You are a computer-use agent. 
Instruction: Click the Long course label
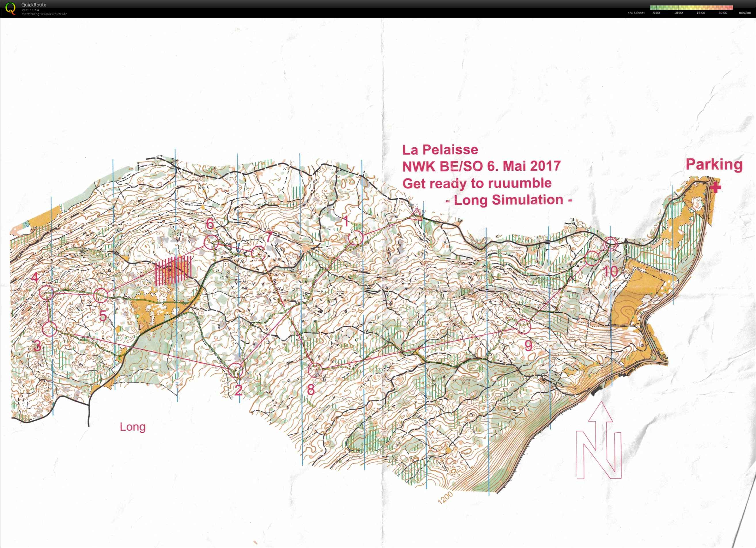pyautogui.click(x=133, y=427)
